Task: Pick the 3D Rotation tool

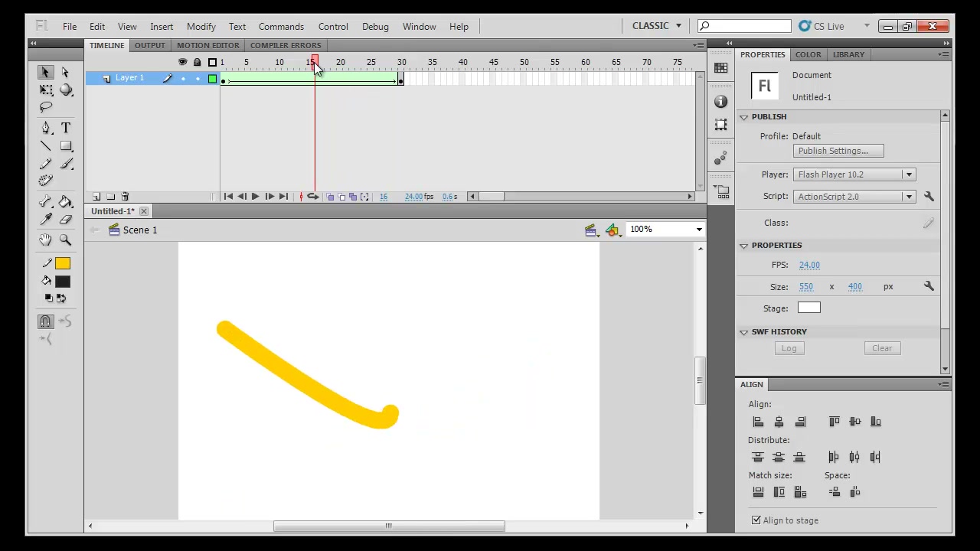Action: coord(66,90)
